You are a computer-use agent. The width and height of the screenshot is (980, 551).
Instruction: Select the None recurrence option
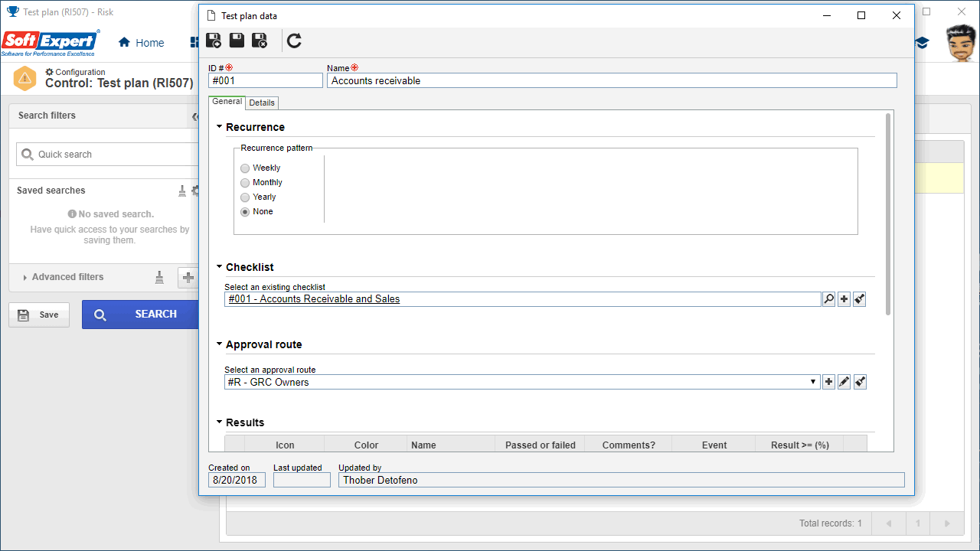click(x=245, y=211)
